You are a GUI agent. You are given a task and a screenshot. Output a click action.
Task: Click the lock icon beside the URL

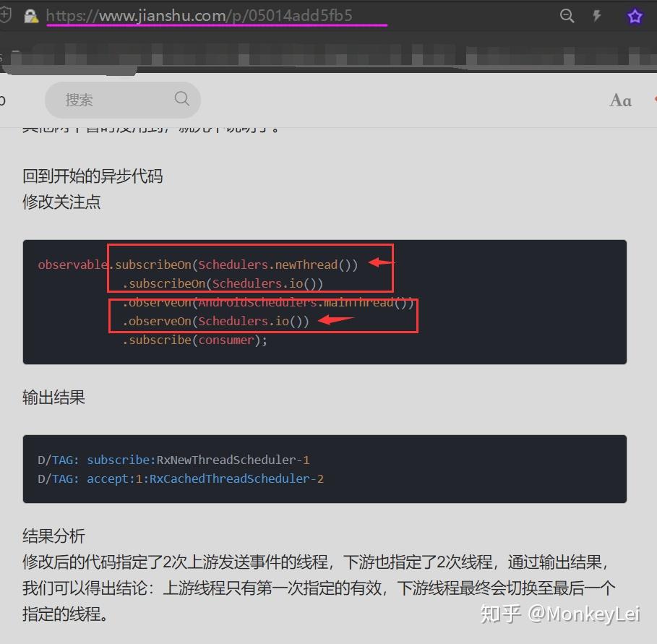click(x=31, y=15)
